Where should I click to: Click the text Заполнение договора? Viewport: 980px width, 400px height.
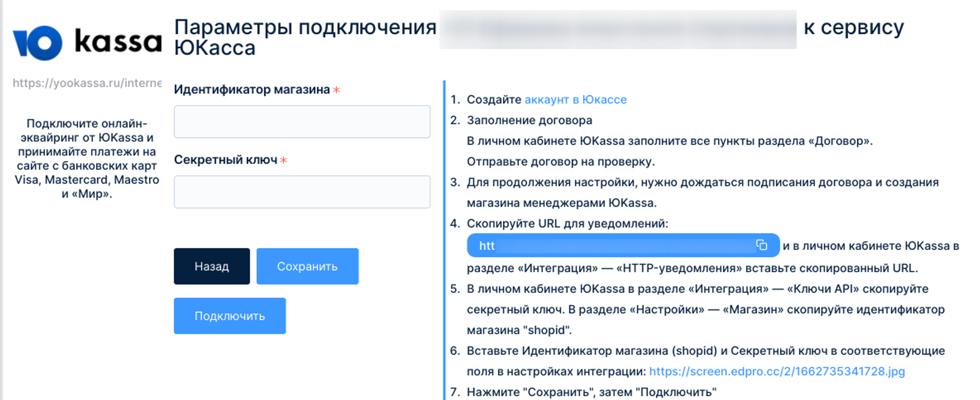(530, 120)
